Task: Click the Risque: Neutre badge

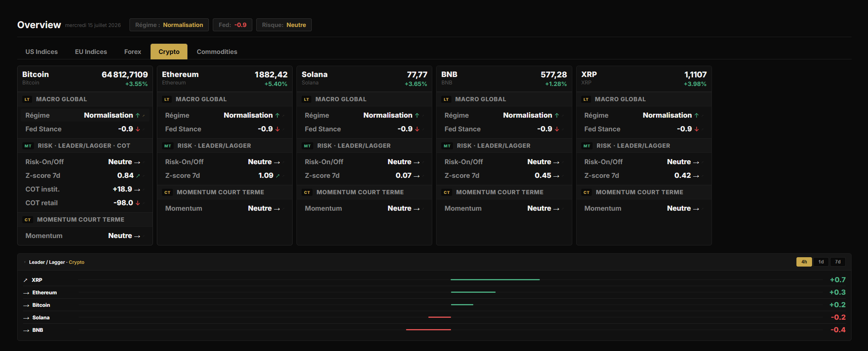Action: coord(284,25)
